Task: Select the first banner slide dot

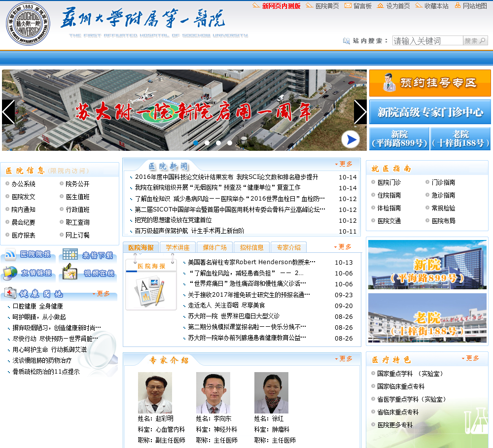Action: [196, 143]
